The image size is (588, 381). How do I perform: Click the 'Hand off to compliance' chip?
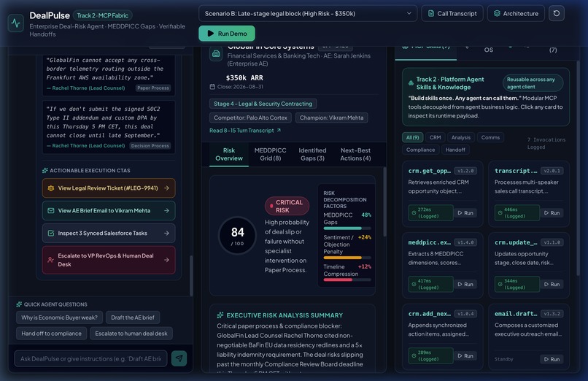coord(51,334)
